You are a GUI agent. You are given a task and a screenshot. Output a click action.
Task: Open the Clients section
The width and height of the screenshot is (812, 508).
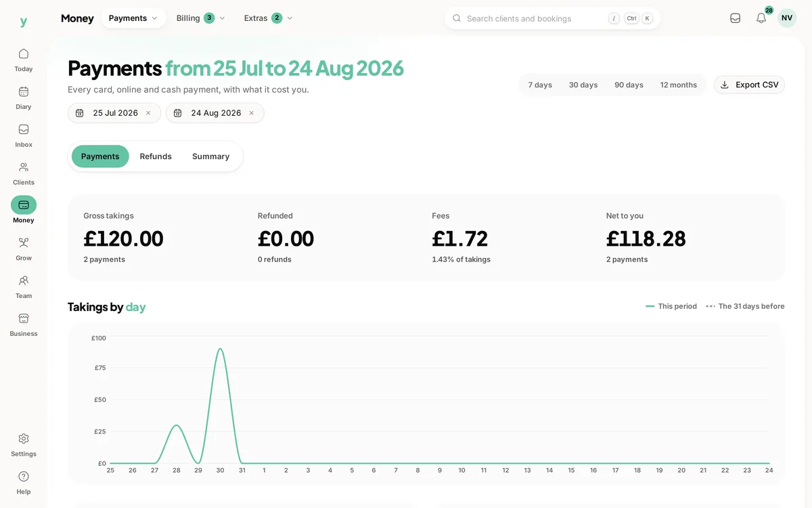pyautogui.click(x=24, y=173)
